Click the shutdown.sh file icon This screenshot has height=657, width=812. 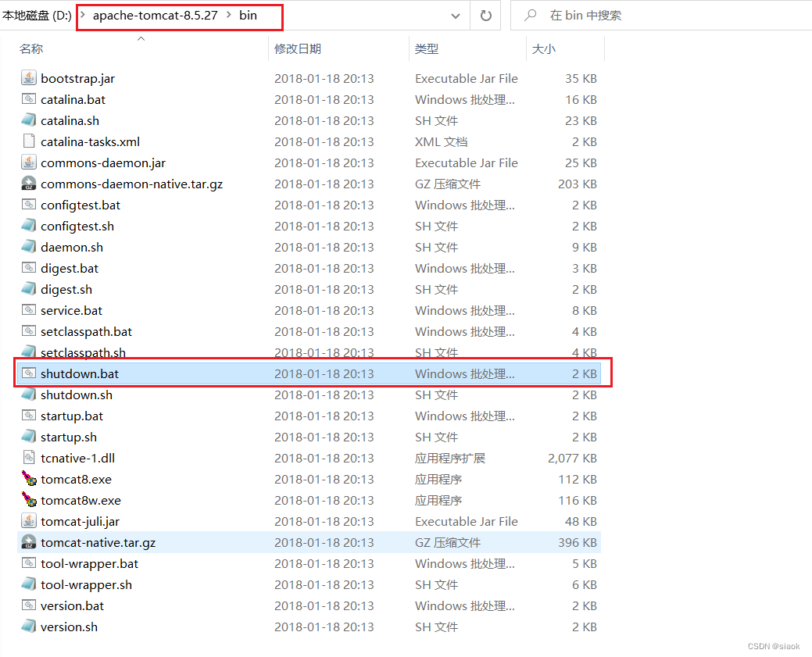pos(29,395)
